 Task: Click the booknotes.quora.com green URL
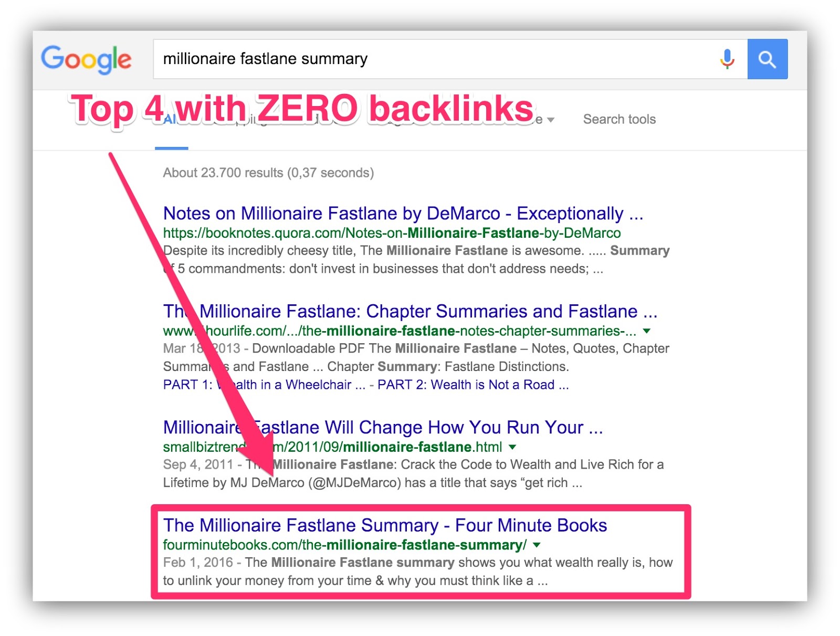(392, 232)
